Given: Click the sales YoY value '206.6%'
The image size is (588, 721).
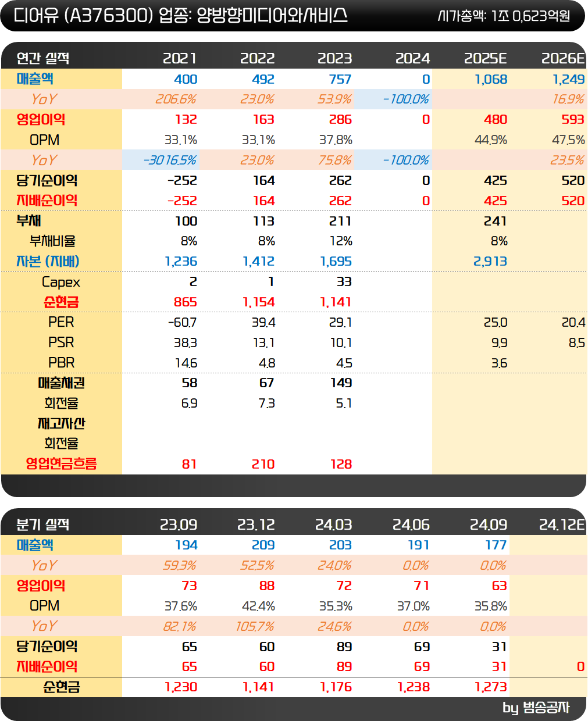Looking at the screenshot, I should pyautogui.click(x=176, y=99).
